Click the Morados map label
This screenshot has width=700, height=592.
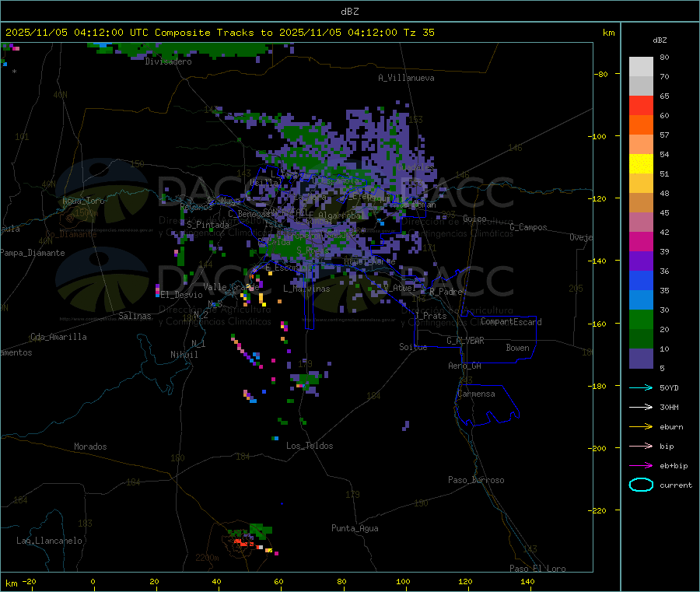tap(91, 447)
